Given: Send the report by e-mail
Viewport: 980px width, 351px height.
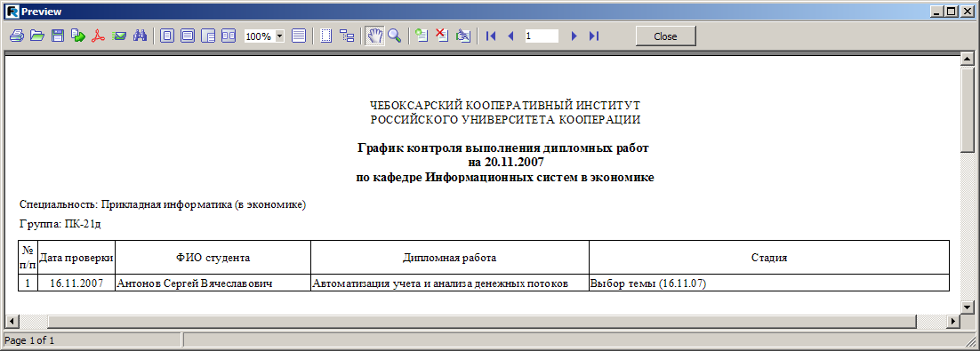Looking at the screenshot, I should point(119,36).
